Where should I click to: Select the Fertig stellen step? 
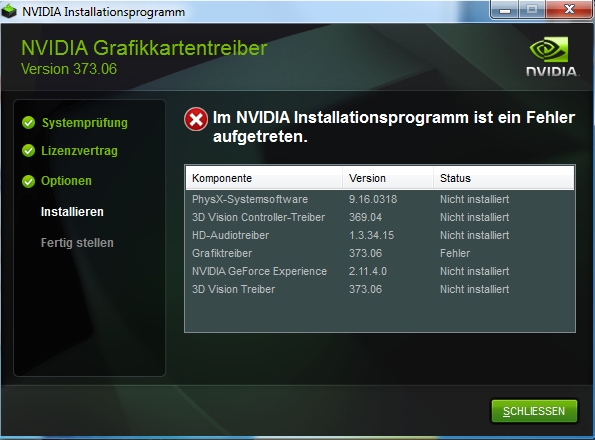[77, 243]
